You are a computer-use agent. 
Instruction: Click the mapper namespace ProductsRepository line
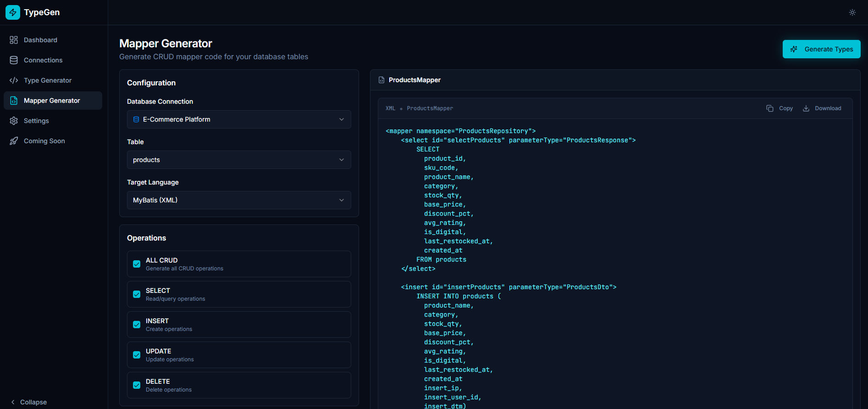pos(460,131)
